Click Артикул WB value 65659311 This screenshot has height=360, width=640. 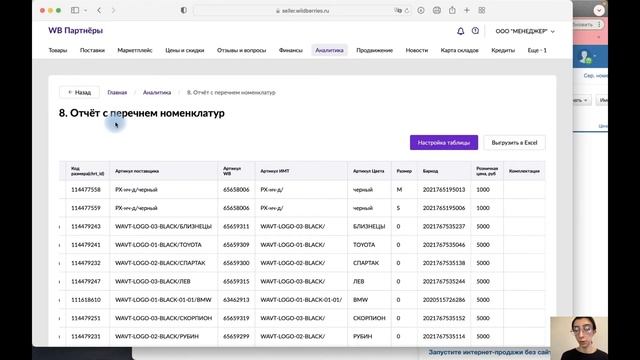coord(236,226)
